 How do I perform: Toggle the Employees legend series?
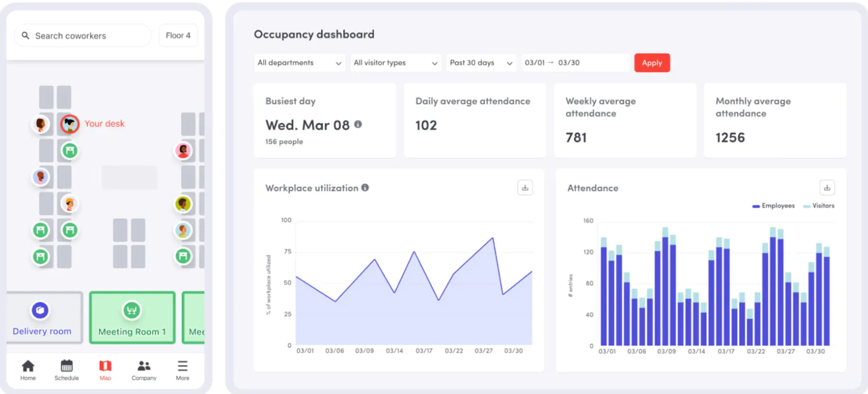pyautogui.click(x=773, y=206)
